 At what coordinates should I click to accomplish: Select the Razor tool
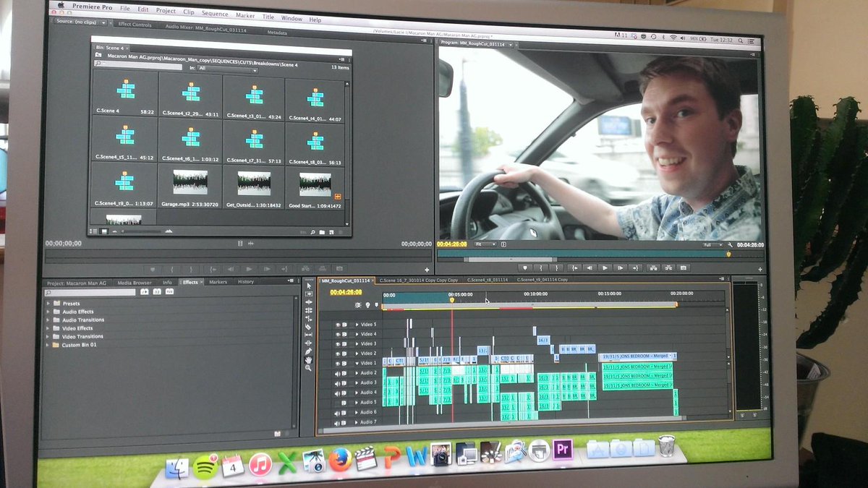[308, 327]
